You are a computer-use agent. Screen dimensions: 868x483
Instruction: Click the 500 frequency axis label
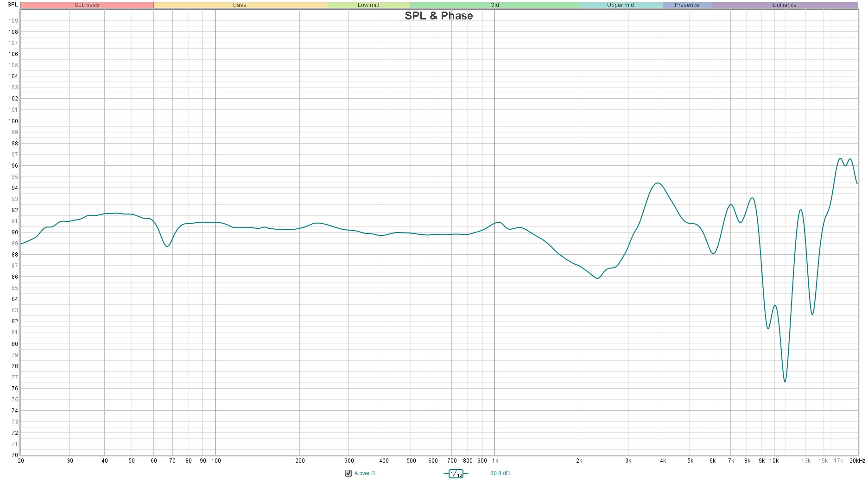411,461
